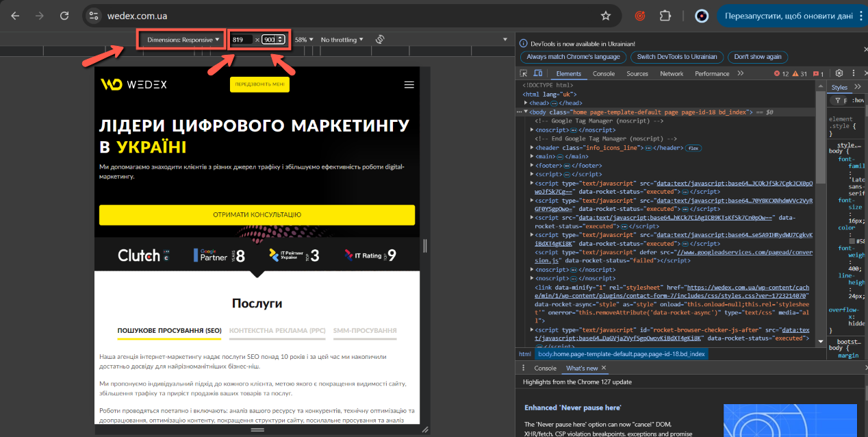Open DevTools settings gear

(x=839, y=73)
